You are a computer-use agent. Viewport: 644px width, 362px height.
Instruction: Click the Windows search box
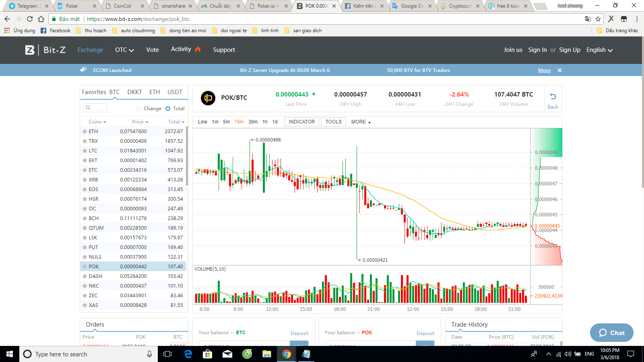coord(88,354)
